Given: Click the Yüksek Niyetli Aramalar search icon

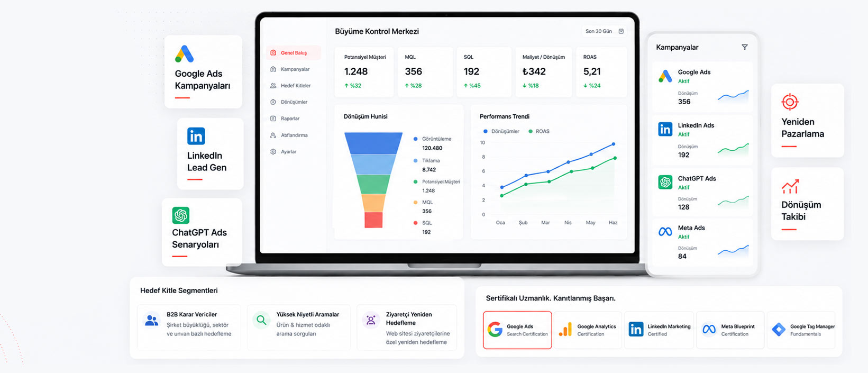Looking at the screenshot, I should point(261,320).
